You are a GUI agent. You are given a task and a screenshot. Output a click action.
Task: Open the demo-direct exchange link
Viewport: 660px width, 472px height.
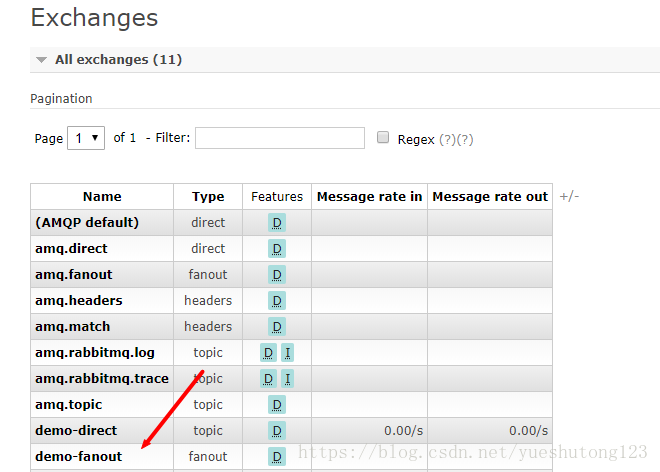(x=76, y=430)
